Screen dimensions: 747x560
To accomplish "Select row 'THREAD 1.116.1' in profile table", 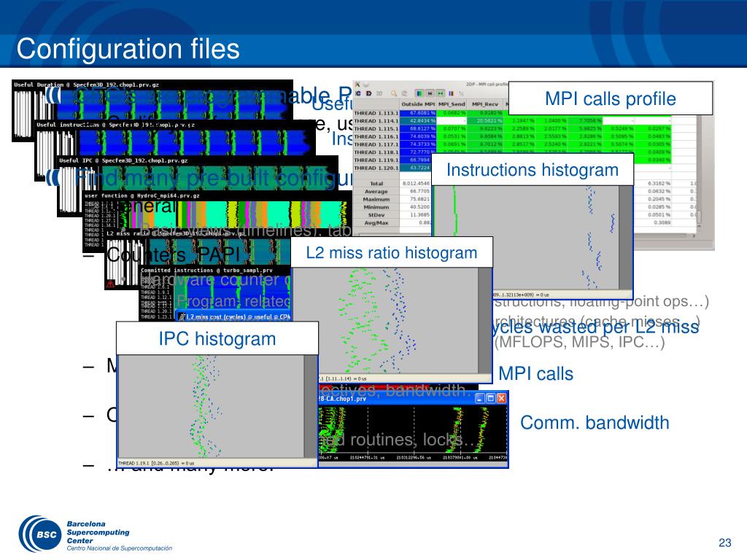I will point(376,136).
